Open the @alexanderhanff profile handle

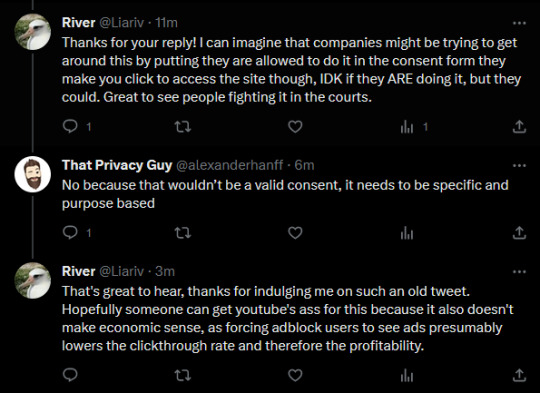tap(230, 165)
